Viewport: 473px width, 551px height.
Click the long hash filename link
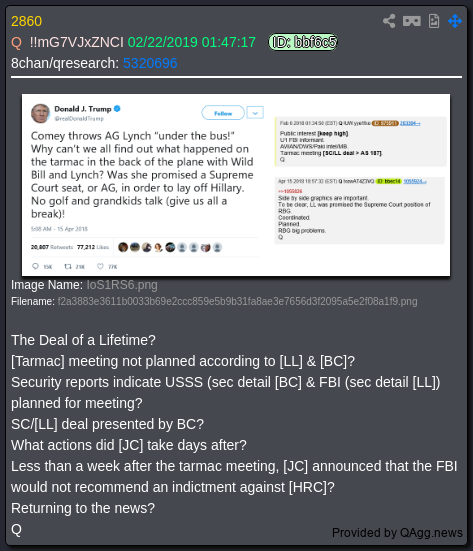tap(238, 302)
